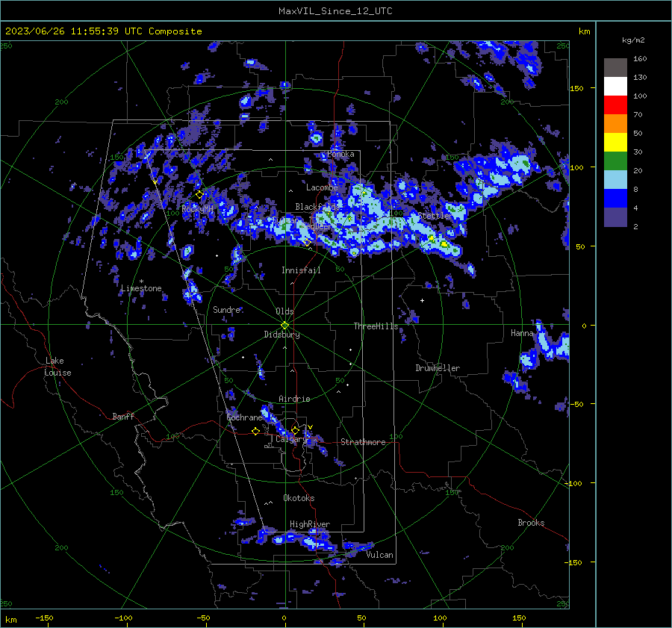Click the -150 tick label on bottom axis
This screenshot has width=672, height=628.
44,618
